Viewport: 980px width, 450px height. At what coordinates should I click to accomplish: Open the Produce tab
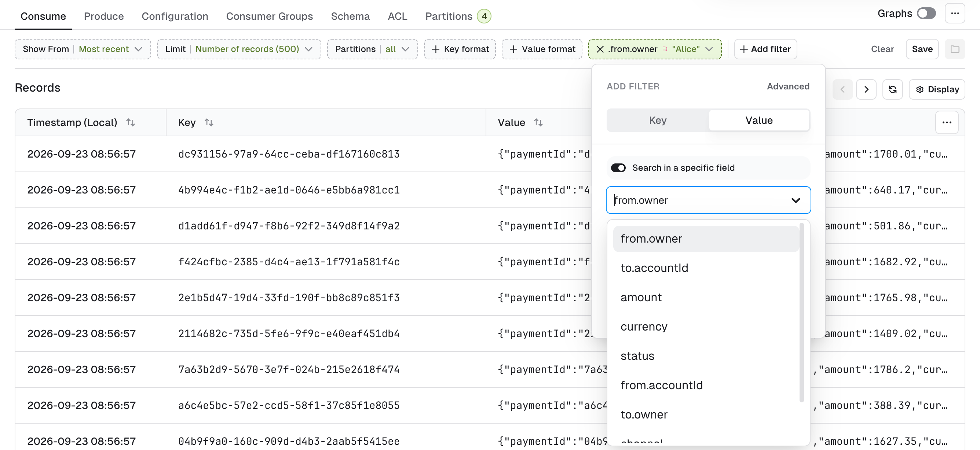click(104, 16)
